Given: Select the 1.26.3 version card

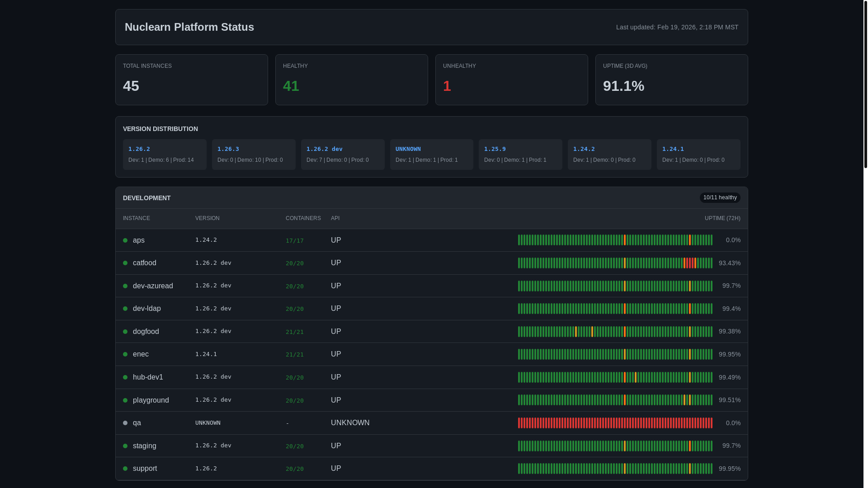Looking at the screenshot, I should pos(254,155).
